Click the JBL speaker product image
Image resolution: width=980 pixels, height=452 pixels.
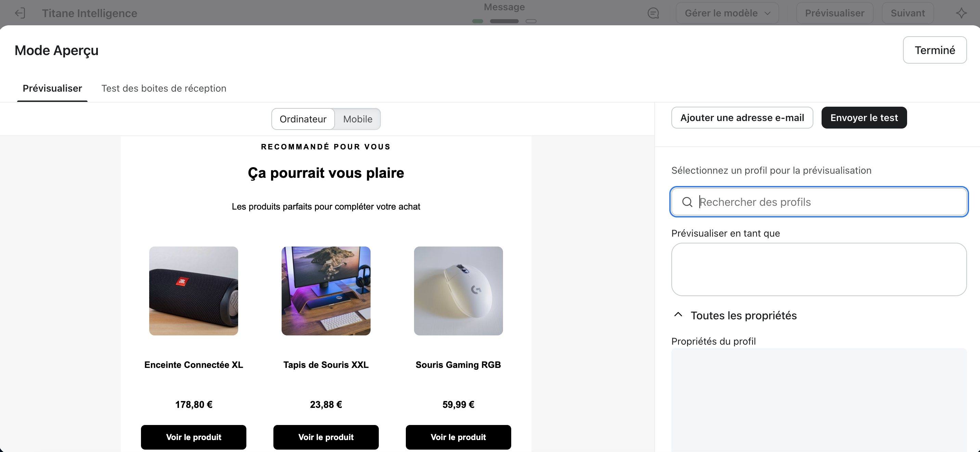pos(194,291)
